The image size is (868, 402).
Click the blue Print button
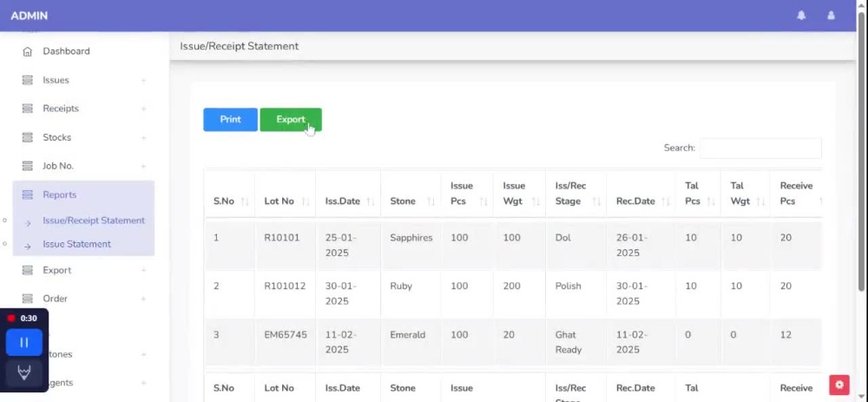click(x=230, y=120)
